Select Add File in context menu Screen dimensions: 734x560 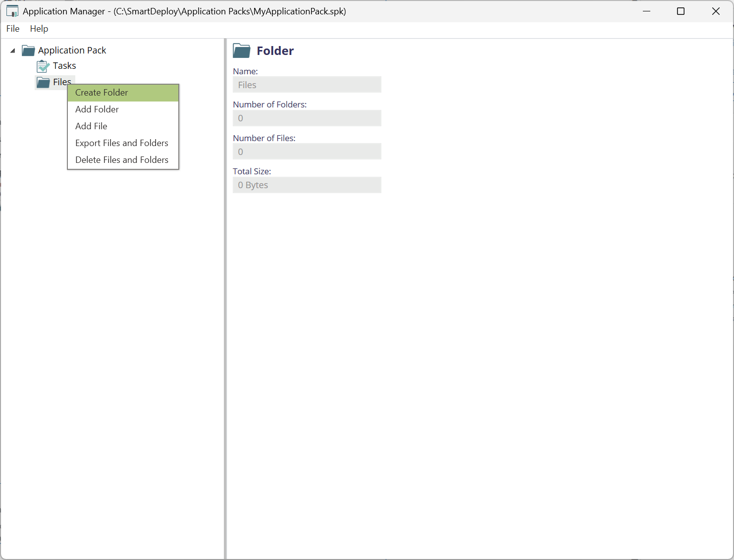click(x=91, y=126)
